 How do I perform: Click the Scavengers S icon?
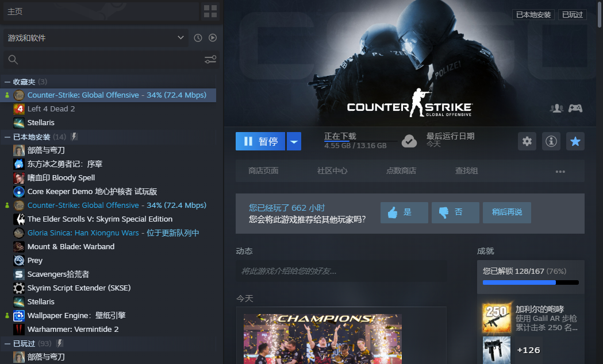[x=19, y=274]
